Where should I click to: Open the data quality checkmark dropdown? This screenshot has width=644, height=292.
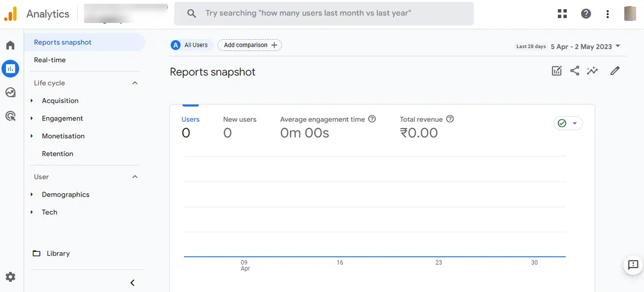pyautogui.click(x=568, y=123)
